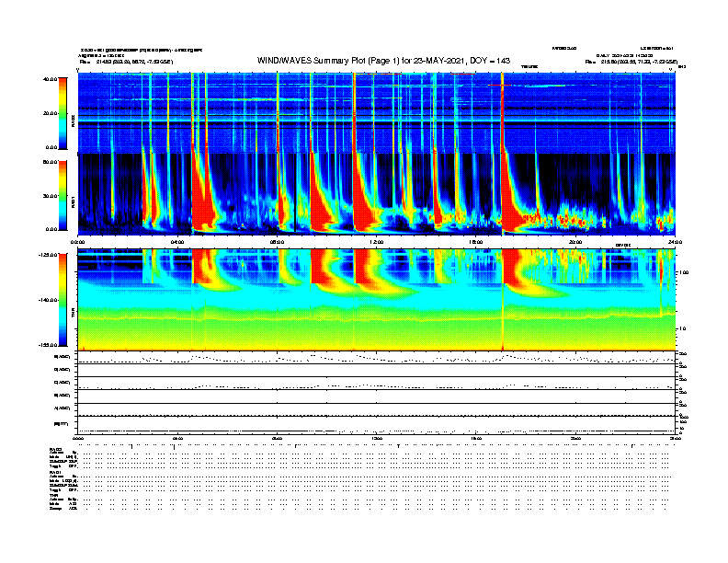The height and width of the screenshot is (563, 728).
Task: Click the 08:00 tick label under RAD1 spectrogram
Action: (278, 242)
